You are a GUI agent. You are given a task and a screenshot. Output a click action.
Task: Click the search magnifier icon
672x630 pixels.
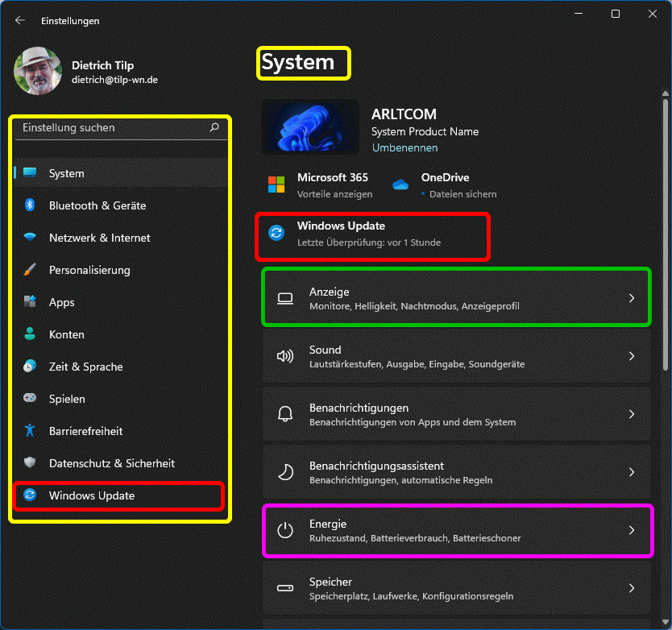pyautogui.click(x=214, y=127)
